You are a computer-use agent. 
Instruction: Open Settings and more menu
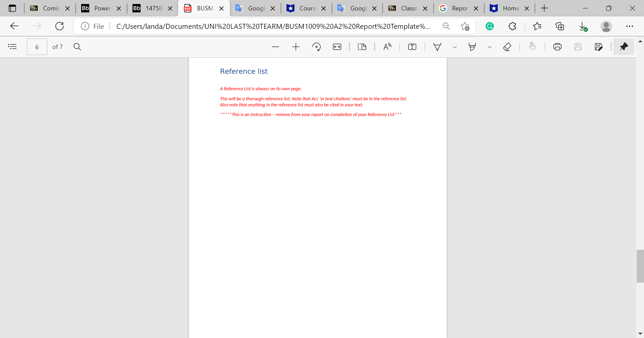pos(630,26)
